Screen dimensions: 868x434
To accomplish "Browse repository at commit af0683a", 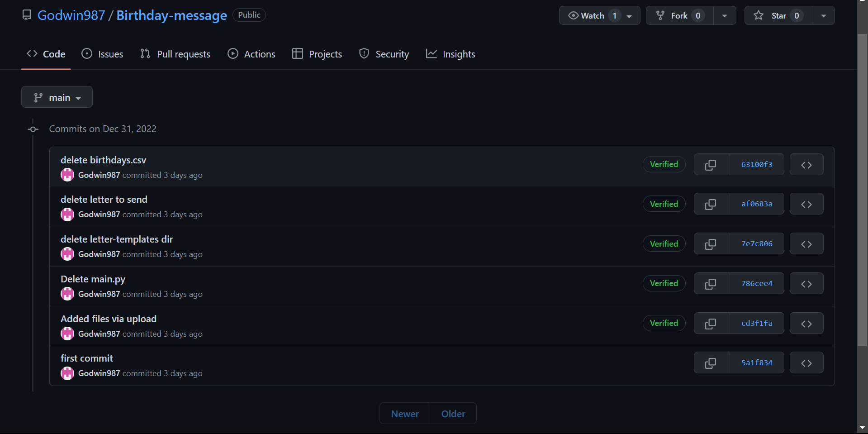I will pos(806,204).
